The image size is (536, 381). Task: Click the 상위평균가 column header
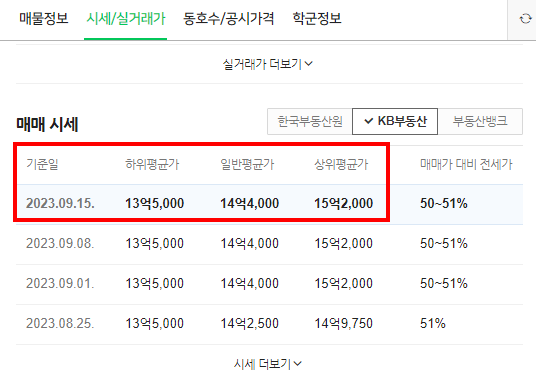[x=341, y=164]
